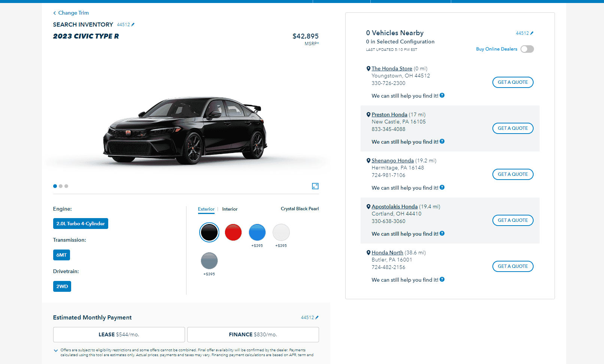This screenshot has width=604, height=364.
Task: Expand the offers disclaimer chevron
Action: [x=55, y=351]
